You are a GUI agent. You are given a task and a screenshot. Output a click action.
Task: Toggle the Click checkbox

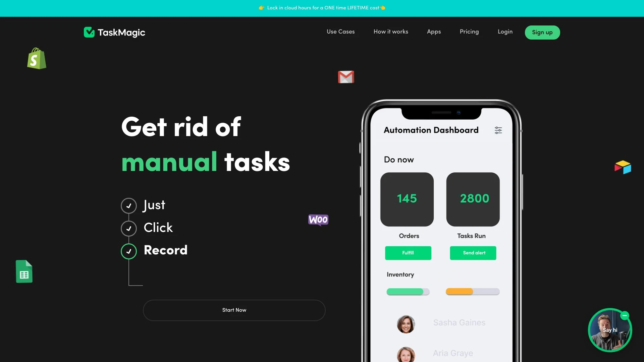click(x=128, y=229)
